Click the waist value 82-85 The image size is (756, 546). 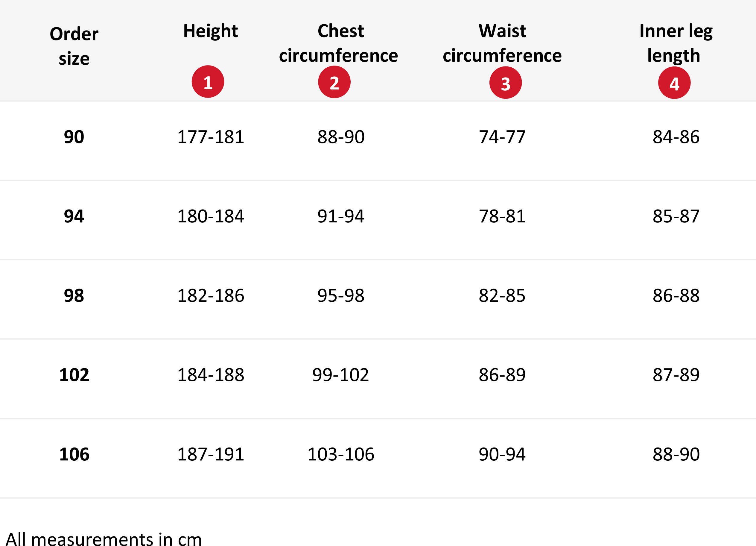tap(502, 295)
